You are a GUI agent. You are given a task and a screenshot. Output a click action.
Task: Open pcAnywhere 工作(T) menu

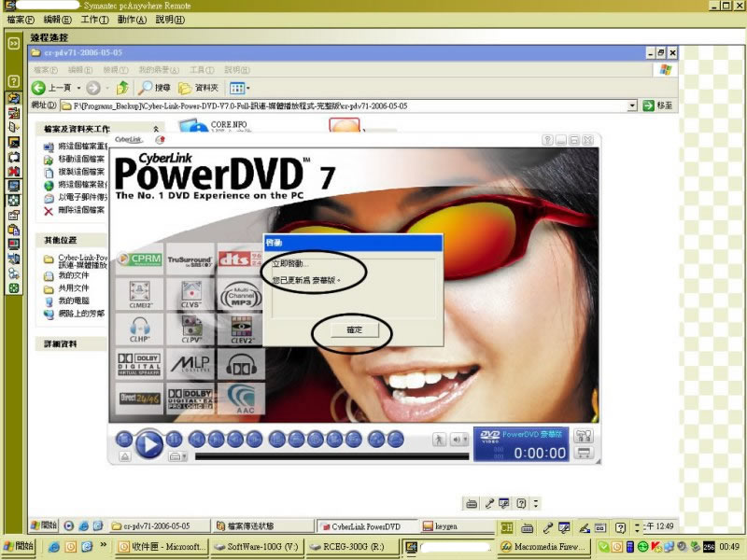tap(94, 20)
